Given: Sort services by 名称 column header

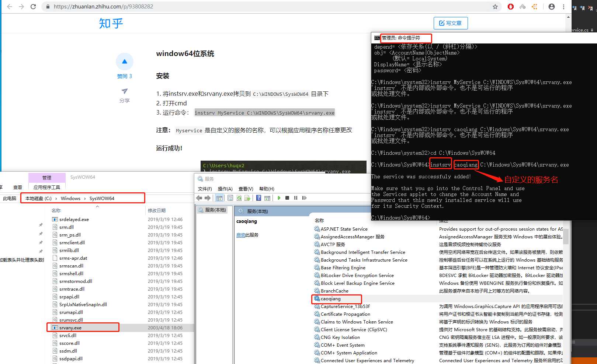Looking at the screenshot, I should click(319, 220).
